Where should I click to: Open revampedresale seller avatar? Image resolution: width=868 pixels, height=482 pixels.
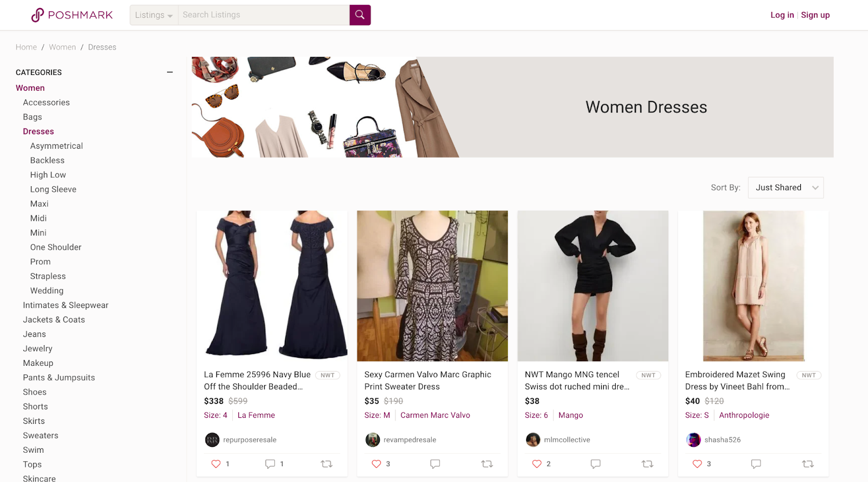(x=373, y=440)
